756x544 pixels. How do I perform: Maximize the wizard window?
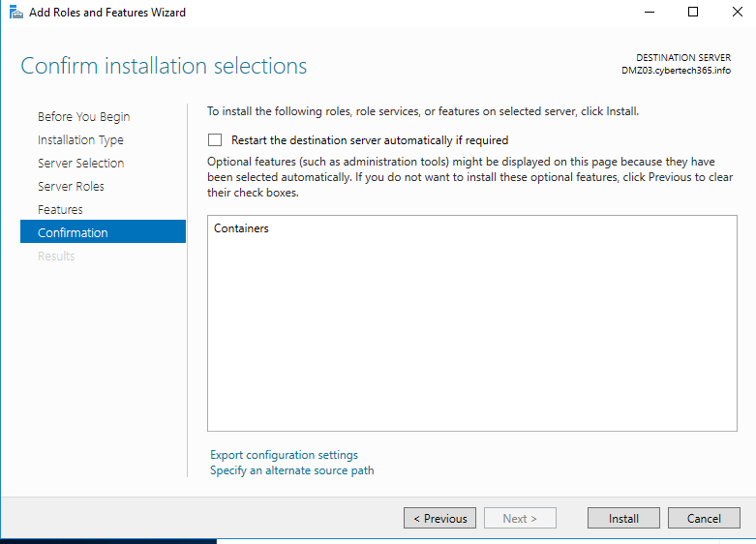(693, 12)
